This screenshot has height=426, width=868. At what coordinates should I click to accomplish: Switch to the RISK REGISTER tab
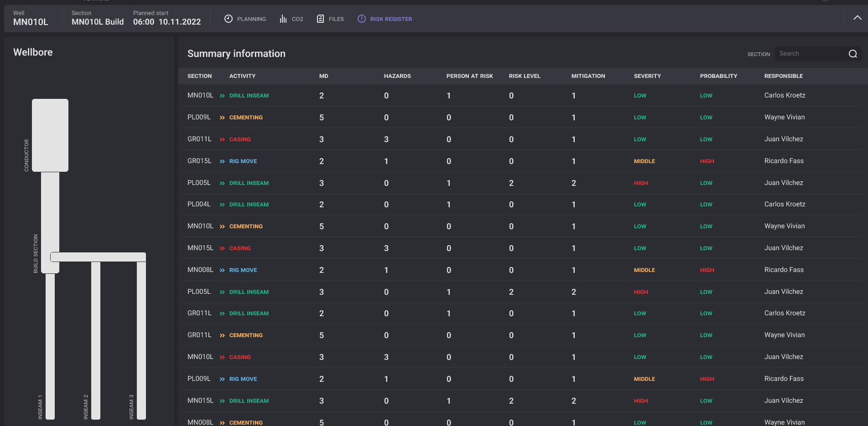coord(391,19)
